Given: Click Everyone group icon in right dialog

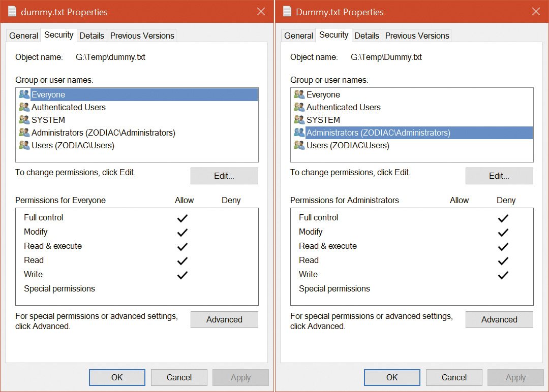Looking at the screenshot, I should click(x=299, y=94).
